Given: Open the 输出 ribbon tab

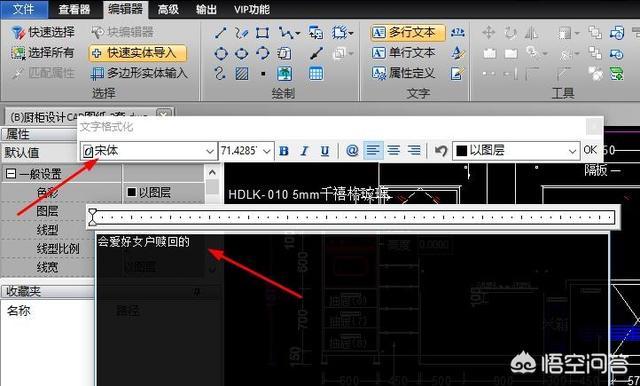Looking at the screenshot, I should click(206, 9).
